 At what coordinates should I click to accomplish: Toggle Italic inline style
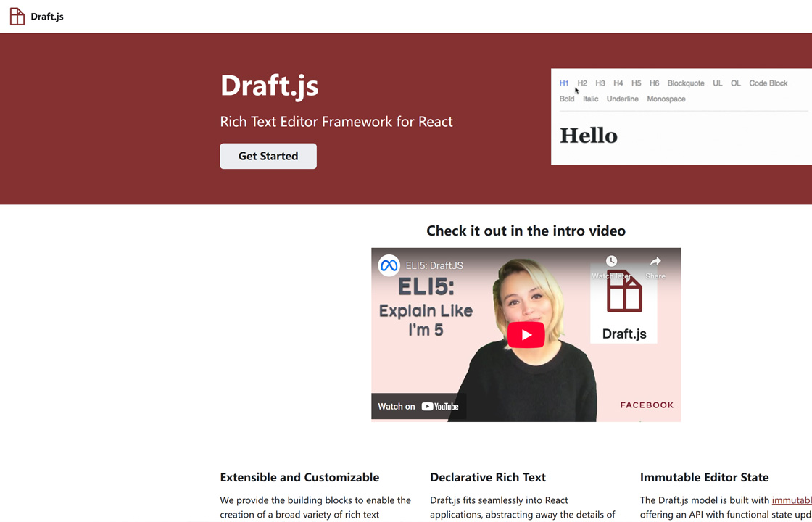(x=590, y=99)
